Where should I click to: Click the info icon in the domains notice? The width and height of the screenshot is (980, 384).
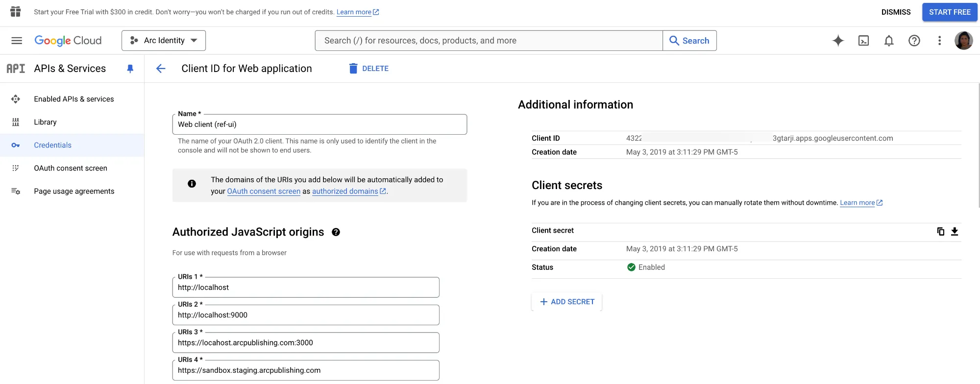pyautogui.click(x=192, y=184)
